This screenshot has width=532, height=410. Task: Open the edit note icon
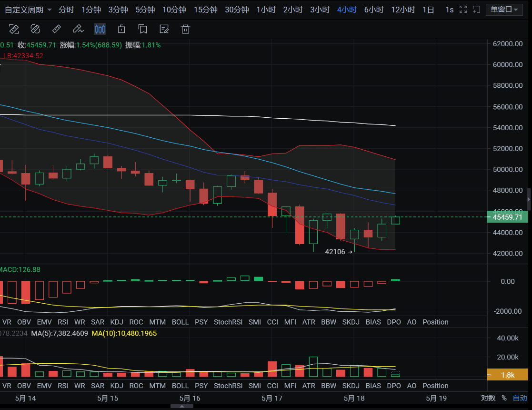tap(164, 29)
